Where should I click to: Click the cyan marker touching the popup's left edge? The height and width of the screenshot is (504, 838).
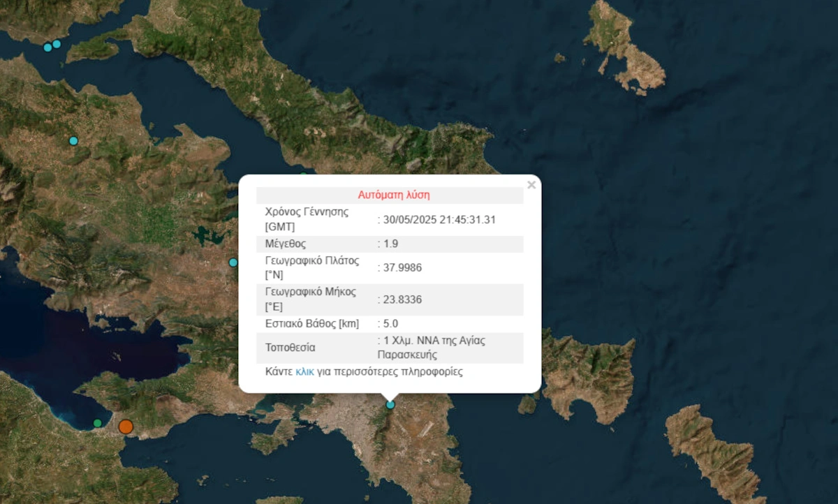[x=233, y=262]
